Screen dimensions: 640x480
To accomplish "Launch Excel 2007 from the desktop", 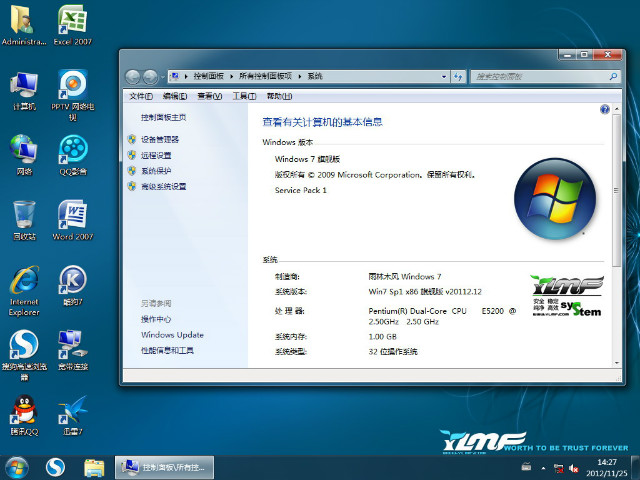I will click(73, 24).
